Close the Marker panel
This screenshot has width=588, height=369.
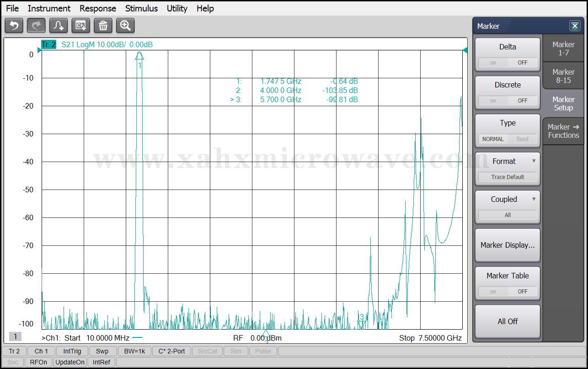coord(575,26)
